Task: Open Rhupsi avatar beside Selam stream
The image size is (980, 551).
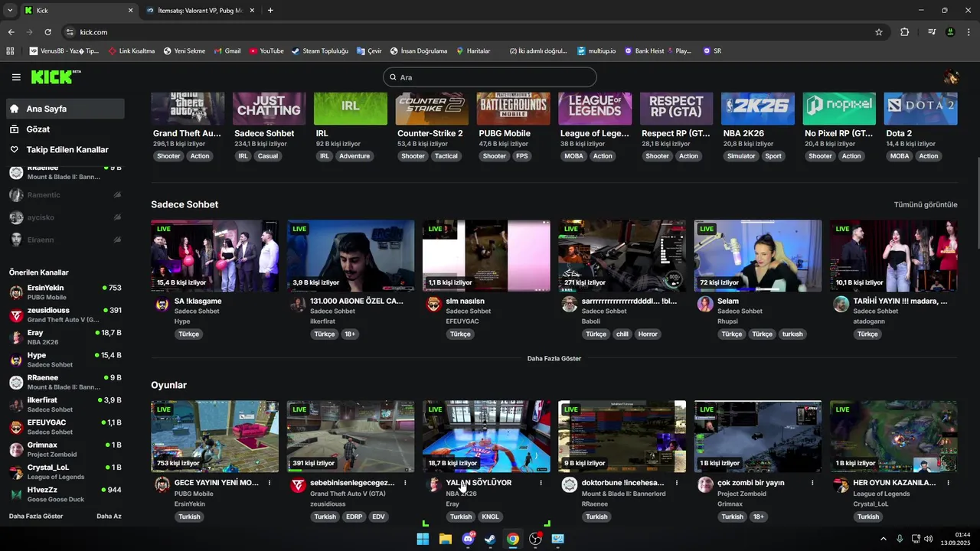Action: 705,305
